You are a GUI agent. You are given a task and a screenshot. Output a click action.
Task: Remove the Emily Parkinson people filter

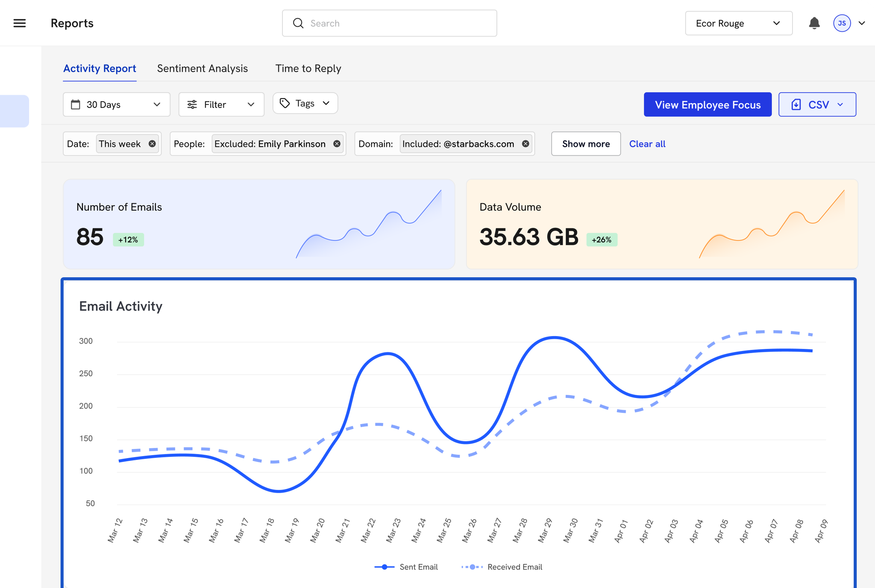pyautogui.click(x=337, y=144)
